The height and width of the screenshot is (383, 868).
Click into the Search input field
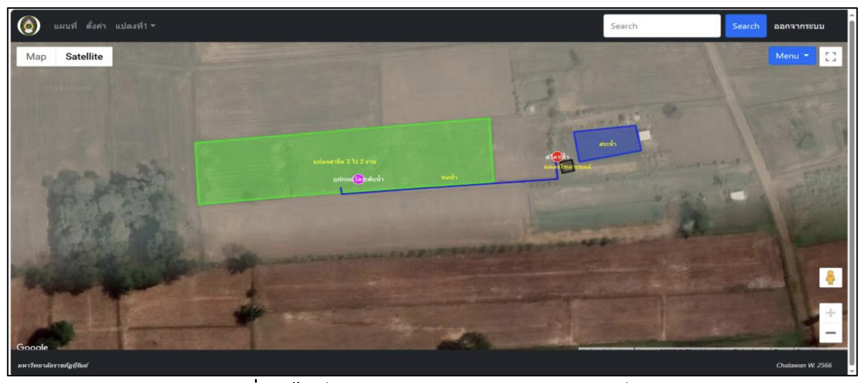(661, 26)
